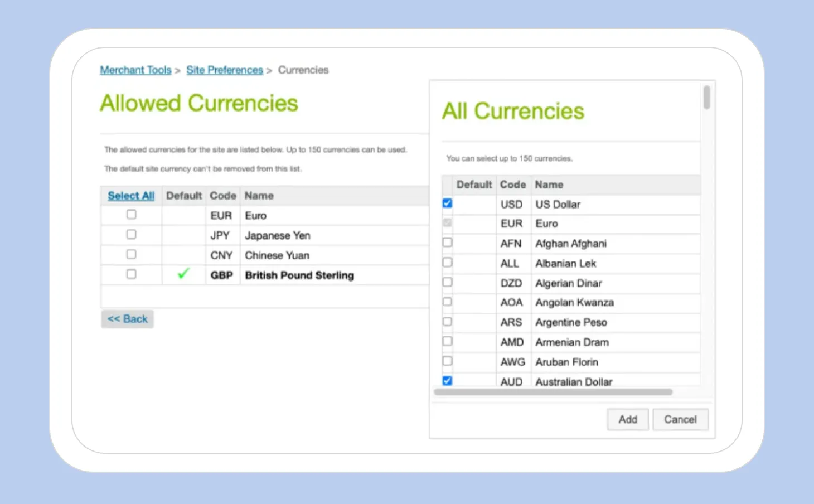Enable the AFN Afghan Afghani checkbox
This screenshot has height=504, width=814.
point(447,242)
